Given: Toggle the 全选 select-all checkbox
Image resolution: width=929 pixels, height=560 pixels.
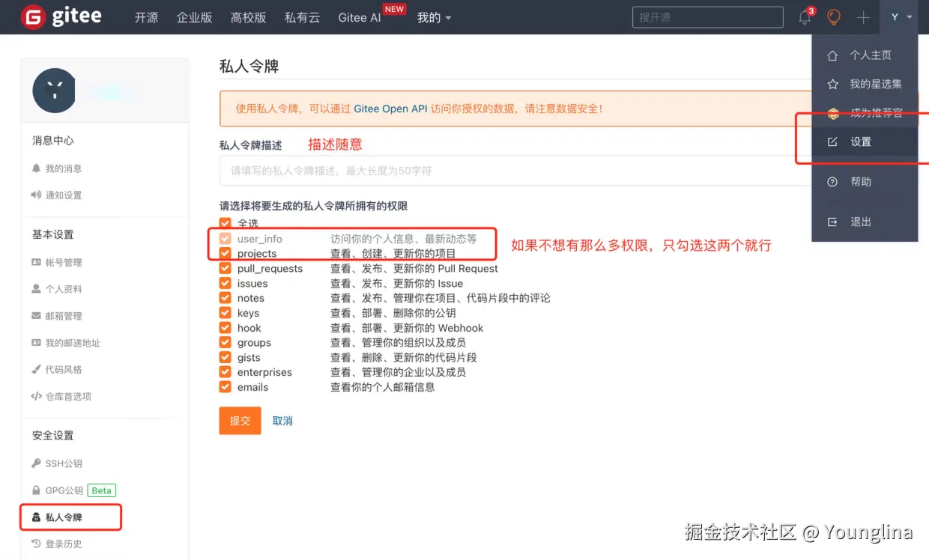Looking at the screenshot, I should tap(225, 223).
